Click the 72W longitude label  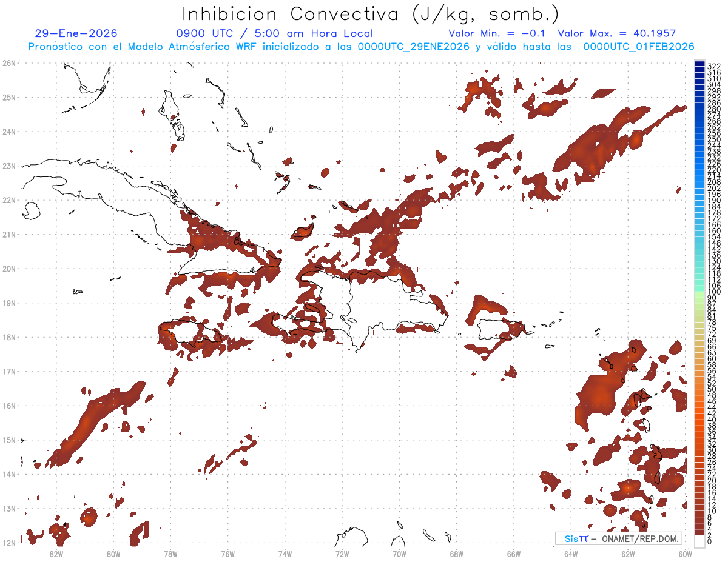[x=342, y=553]
